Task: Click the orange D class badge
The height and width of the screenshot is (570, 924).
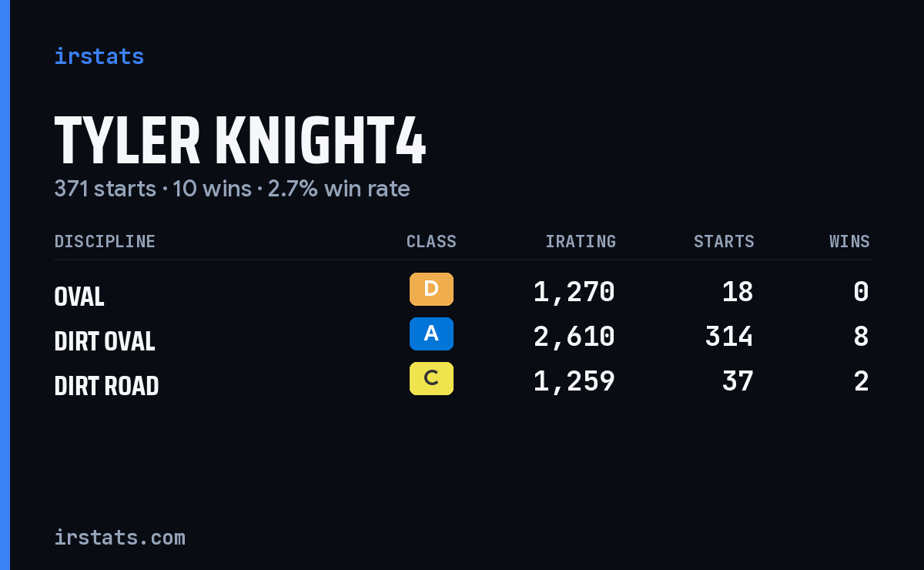Action: tap(431, 290)
